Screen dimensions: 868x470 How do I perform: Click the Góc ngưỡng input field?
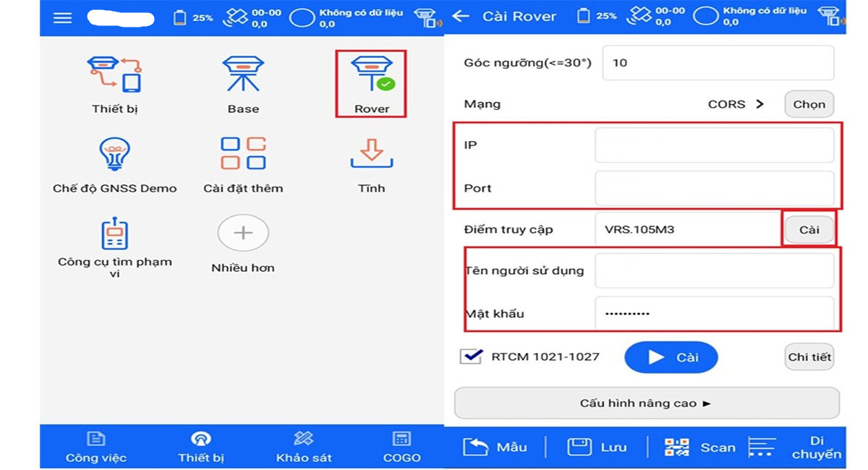718,63
